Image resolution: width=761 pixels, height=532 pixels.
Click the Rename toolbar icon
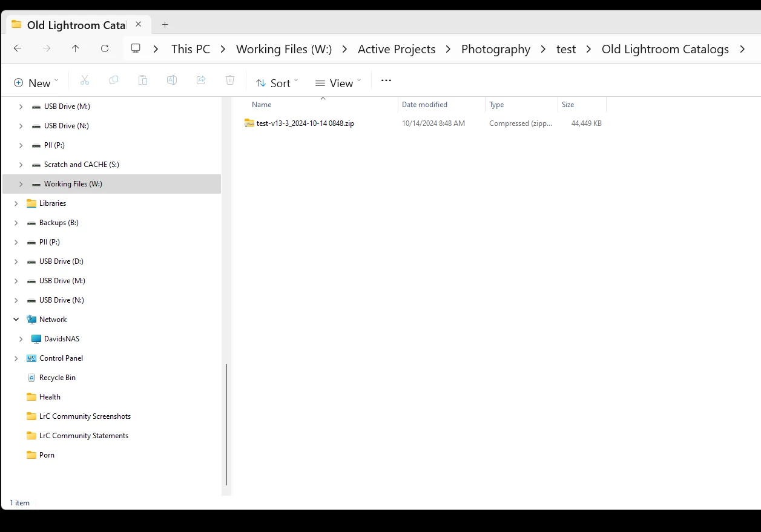click(x=172, y=80)
